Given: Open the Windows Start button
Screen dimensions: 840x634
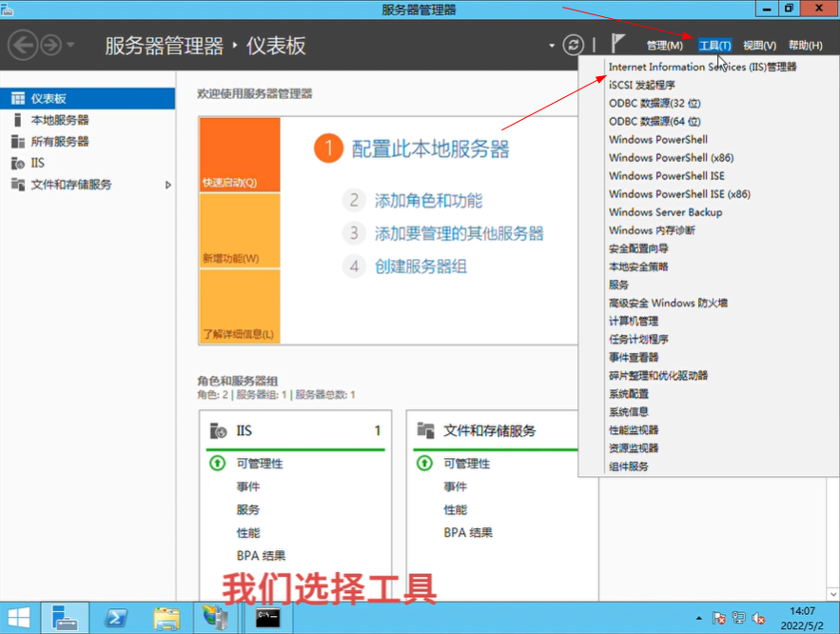Looking at the screenshot, I should [19, 618].
